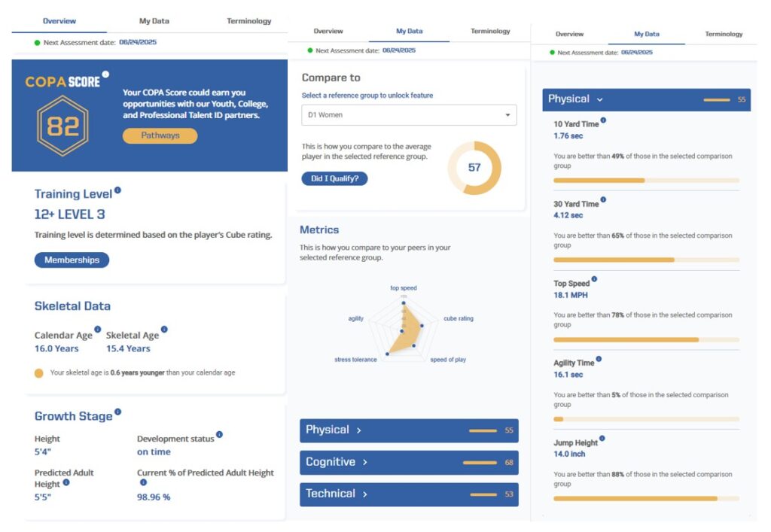The height and width of the screenshot is (532, 771).
Task: Click the 30 Yard Time percentile bar
Action: (x=646, y=260)
